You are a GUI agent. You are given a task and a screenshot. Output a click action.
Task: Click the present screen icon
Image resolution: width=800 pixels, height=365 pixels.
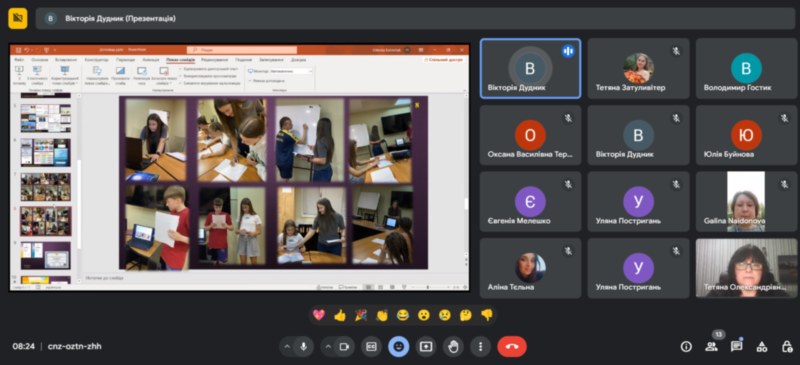[x=426, y=347]
